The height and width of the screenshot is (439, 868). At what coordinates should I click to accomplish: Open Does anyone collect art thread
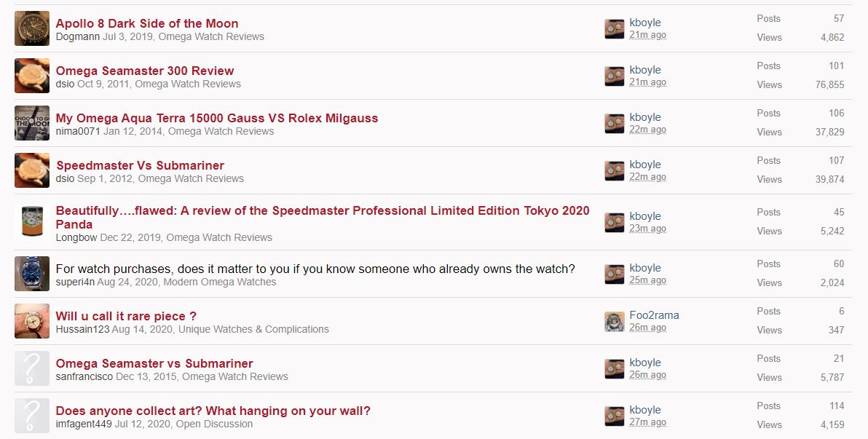[x=213, y=411]
